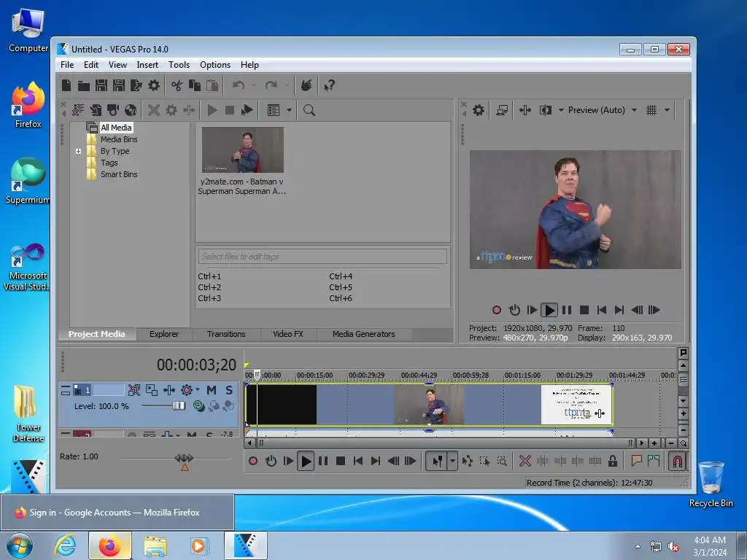Enable the interactive tutorials hand icon

(306, 86)
